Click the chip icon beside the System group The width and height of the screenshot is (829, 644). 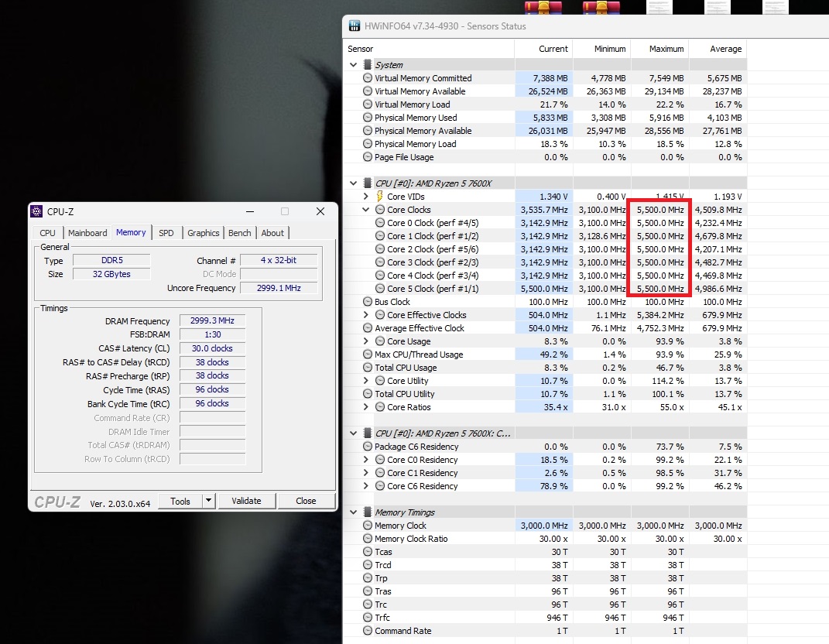tap(368, 64)
